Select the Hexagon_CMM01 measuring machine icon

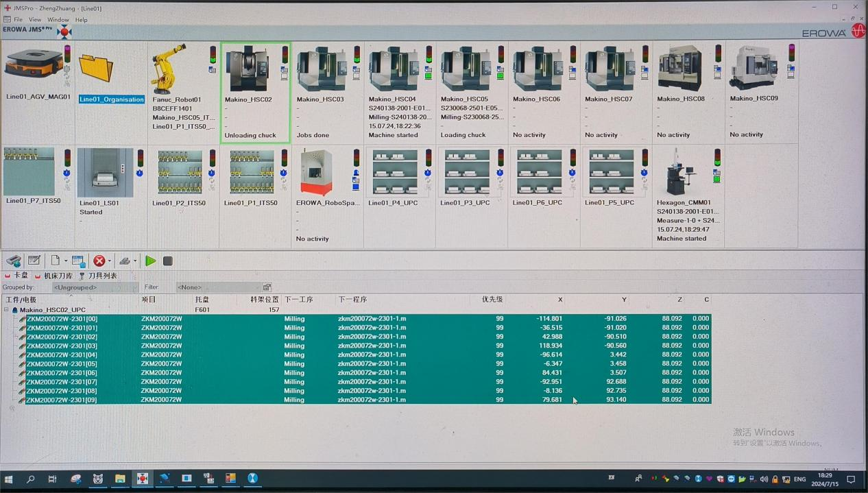pos(681,171)
